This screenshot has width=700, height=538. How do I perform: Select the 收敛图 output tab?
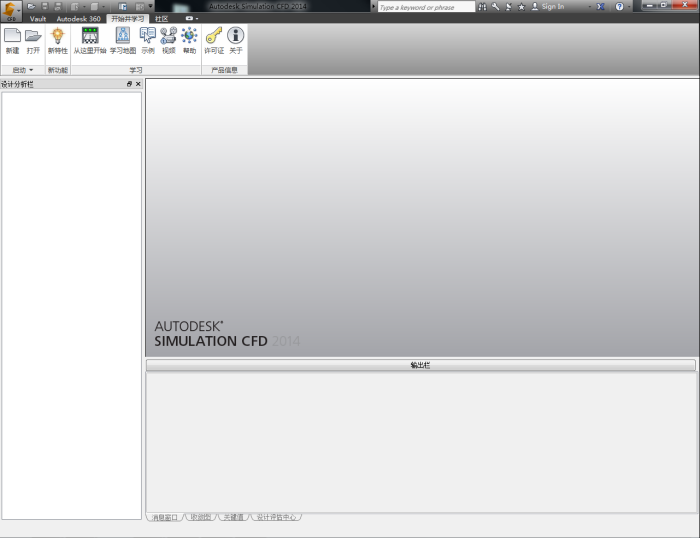click(x=200, y=517)
